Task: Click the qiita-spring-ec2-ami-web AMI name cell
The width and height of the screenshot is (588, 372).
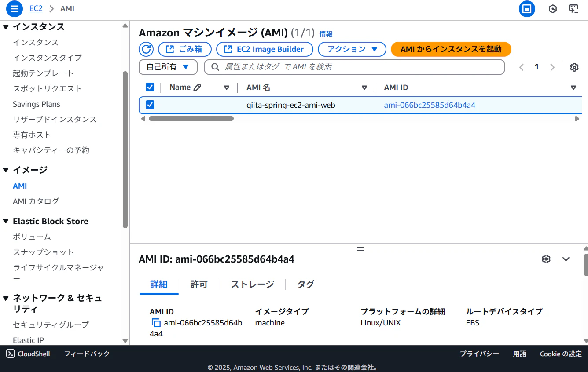Action: tap(291, 105)
